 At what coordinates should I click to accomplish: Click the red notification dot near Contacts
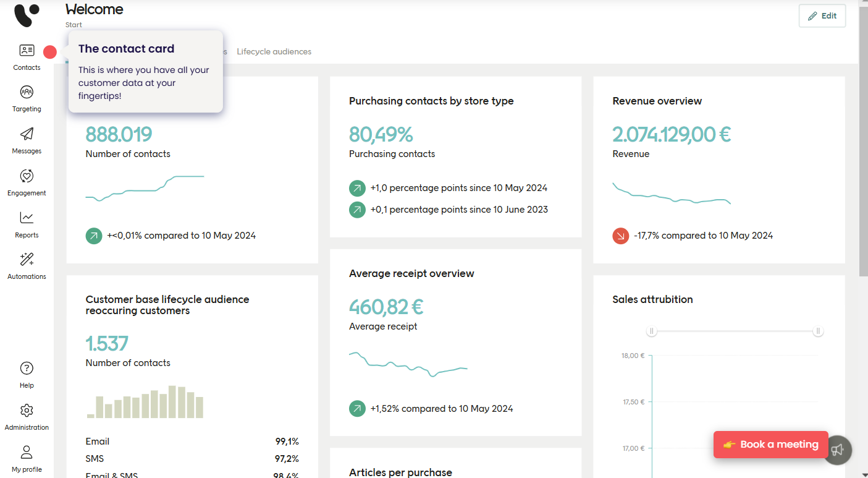(49, 52)
